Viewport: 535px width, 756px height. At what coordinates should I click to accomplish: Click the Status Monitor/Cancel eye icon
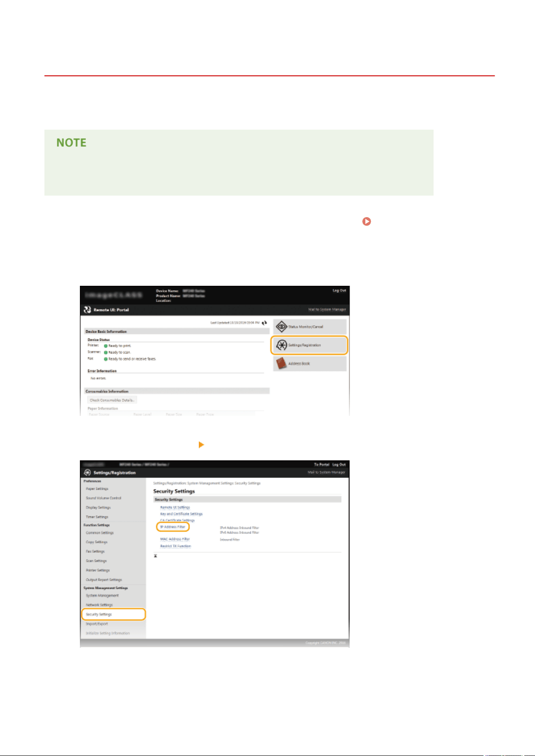click(x=281, y=327)
